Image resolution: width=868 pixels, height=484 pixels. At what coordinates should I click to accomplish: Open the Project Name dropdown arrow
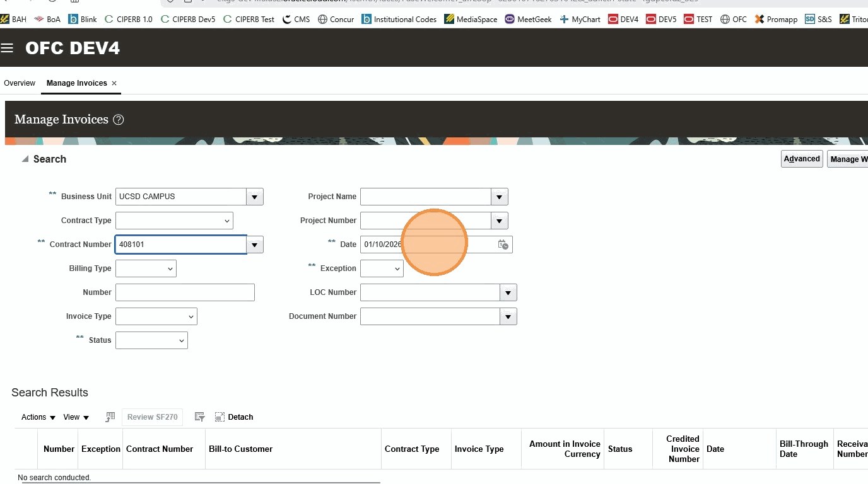500,197
